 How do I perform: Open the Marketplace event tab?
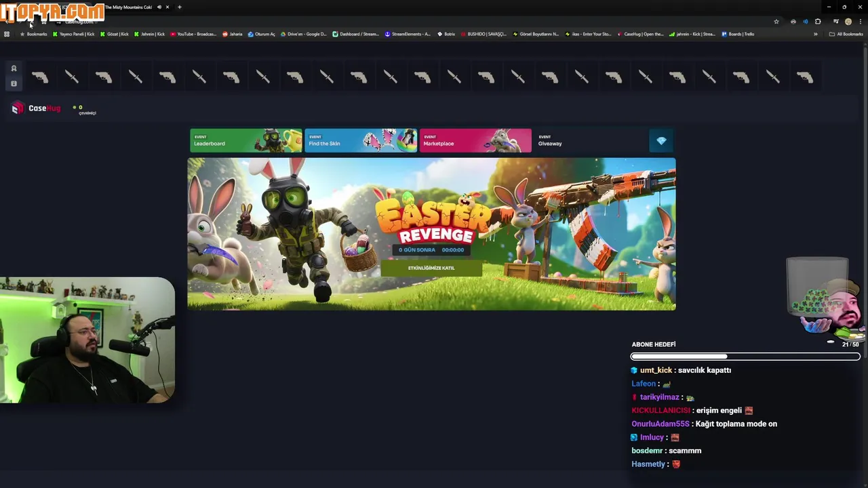coord(475,140)
